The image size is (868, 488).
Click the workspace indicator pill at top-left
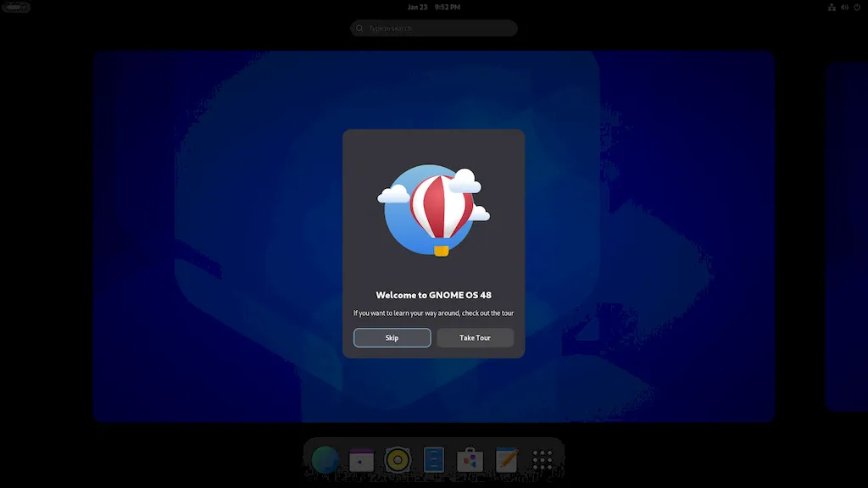pyautogui.click(x=15, y=7)
